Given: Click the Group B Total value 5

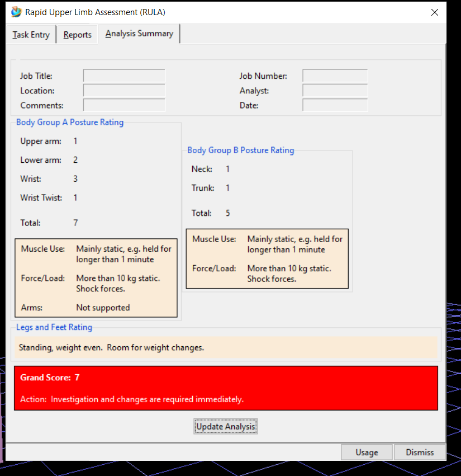Looking at the screenshot, I should click(228, 213).
